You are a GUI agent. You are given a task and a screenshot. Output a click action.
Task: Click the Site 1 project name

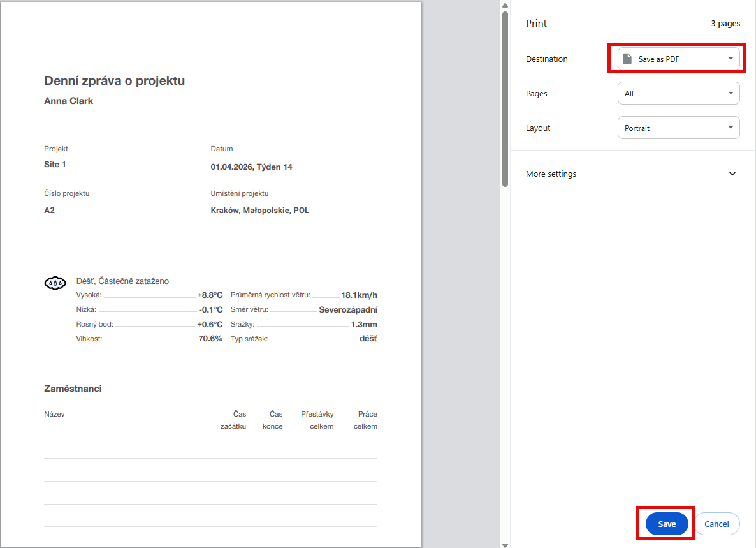(55, 165)
